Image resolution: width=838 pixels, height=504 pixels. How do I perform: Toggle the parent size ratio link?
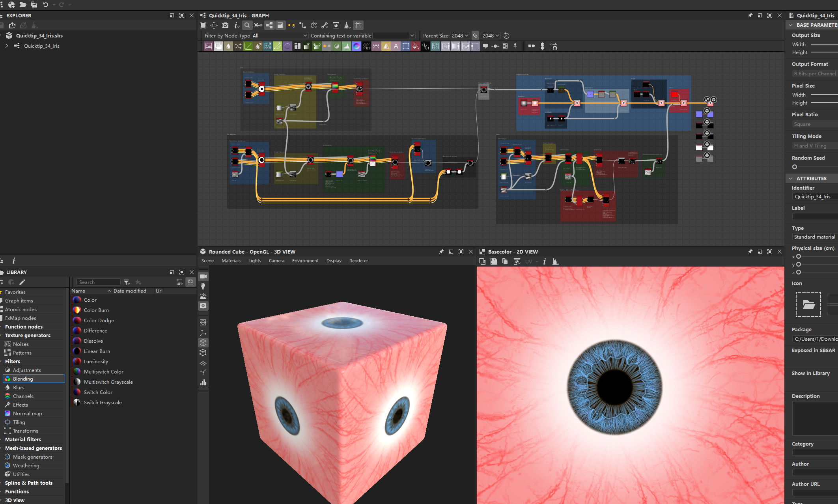[x=475, y=35]
